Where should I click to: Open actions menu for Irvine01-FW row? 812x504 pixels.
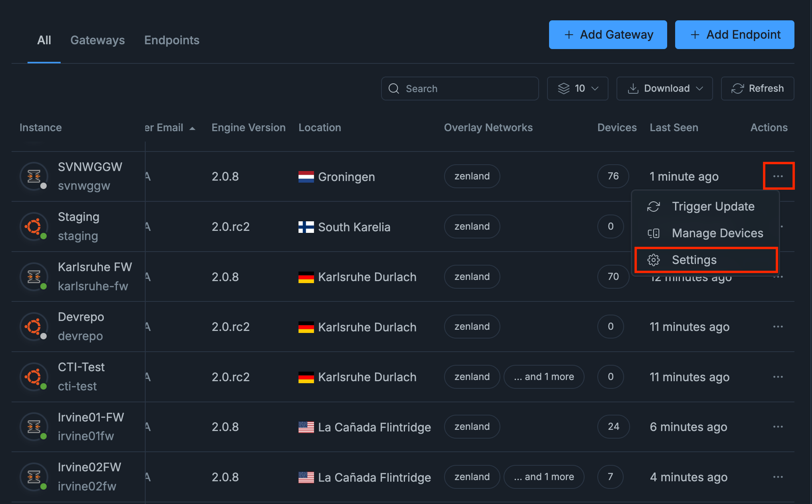tap(778, 427)
